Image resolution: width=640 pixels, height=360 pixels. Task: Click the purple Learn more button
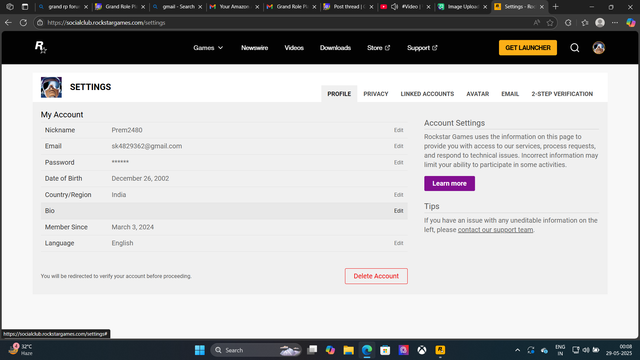coord(449,183)
